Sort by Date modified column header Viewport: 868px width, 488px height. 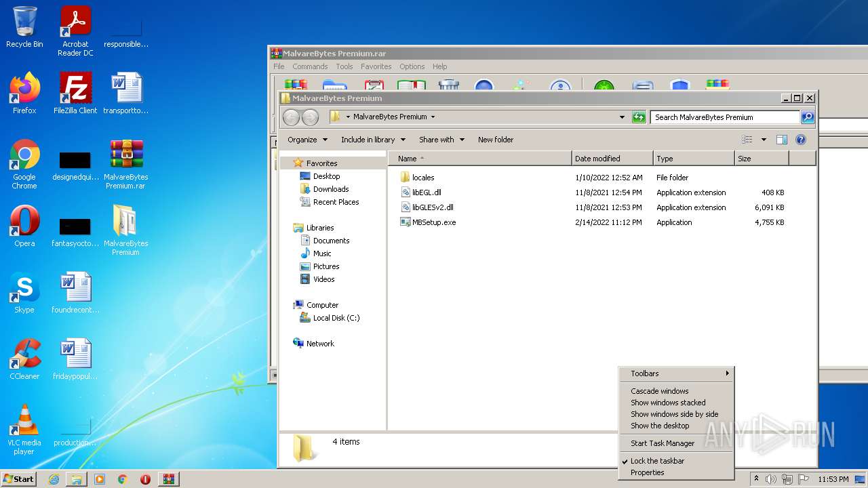coord(612,159)
